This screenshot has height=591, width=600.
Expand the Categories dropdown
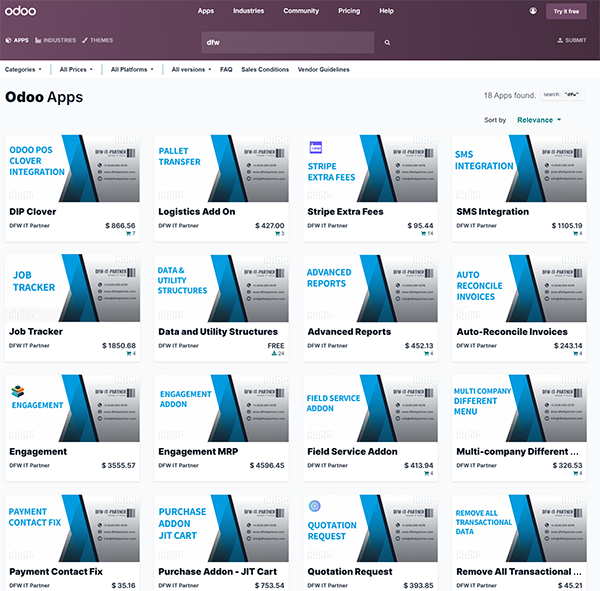[x=23, y=70]
